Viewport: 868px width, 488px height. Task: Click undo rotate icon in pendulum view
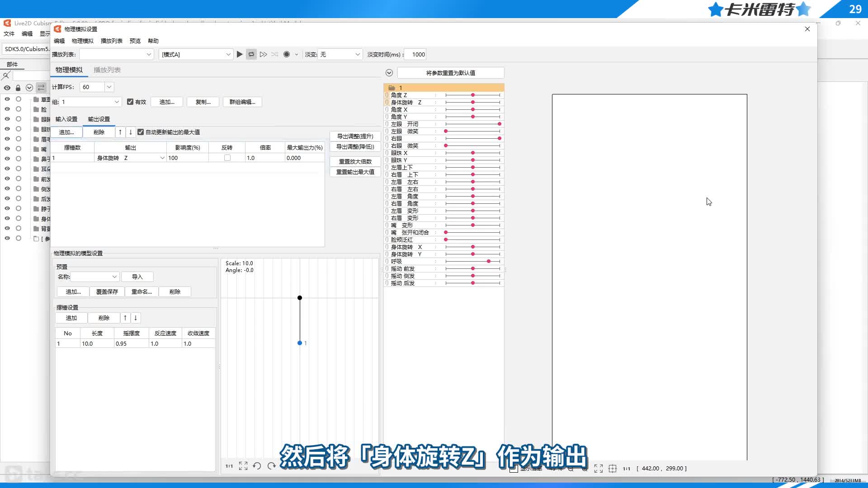pyautogui.click(x=257, y=466)
